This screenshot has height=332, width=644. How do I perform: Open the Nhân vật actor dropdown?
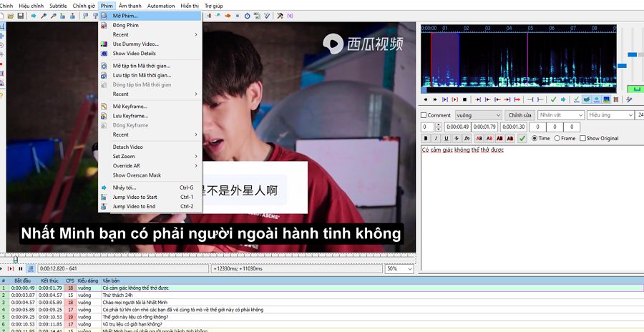coord(560,115)
